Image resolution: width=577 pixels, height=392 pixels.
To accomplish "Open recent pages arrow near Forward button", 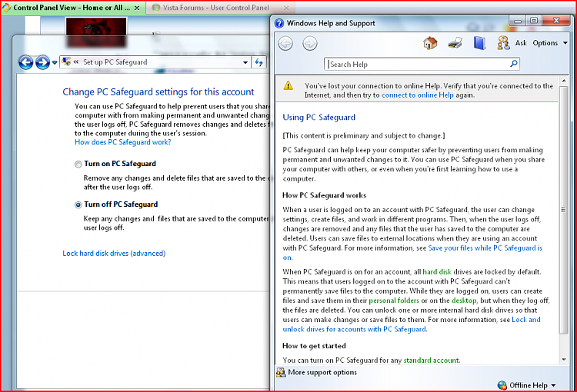I will coord(55,62).
